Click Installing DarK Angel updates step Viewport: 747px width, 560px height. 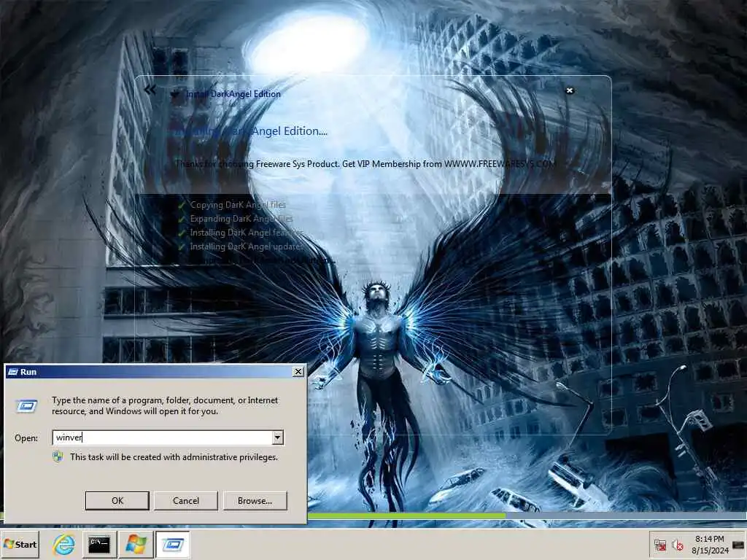(x=247, y=246)
